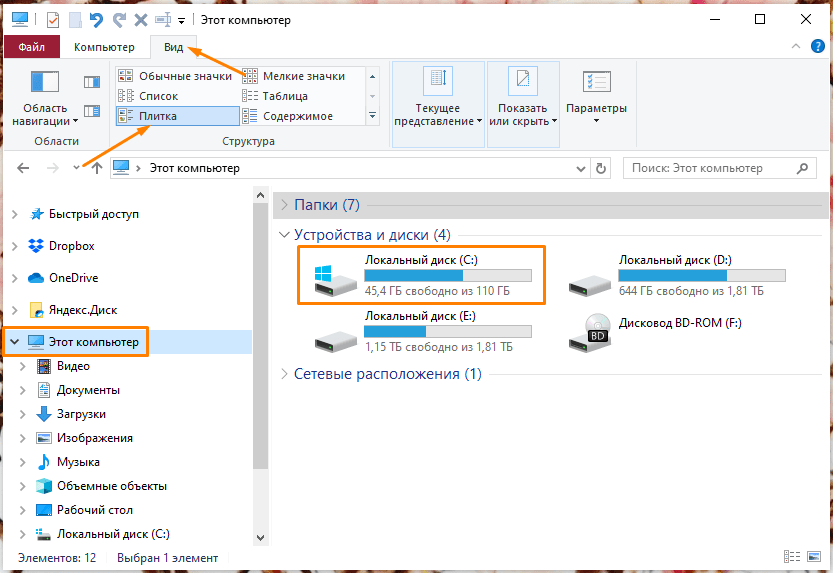This screenshot has width=833, height=573.
Task: Click the Delete icon in quick access toolbar
Action: pyautogui.click(x=140, y=20)
